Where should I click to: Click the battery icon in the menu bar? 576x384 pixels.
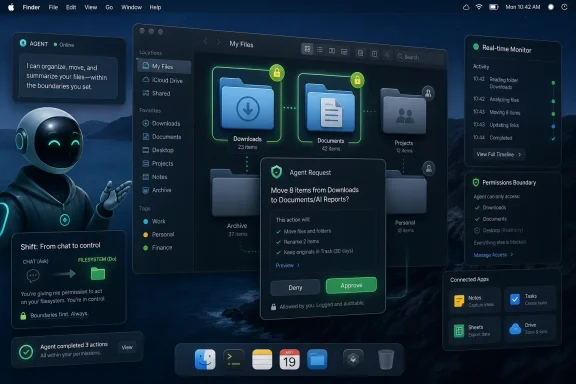[x=493, y=7]
